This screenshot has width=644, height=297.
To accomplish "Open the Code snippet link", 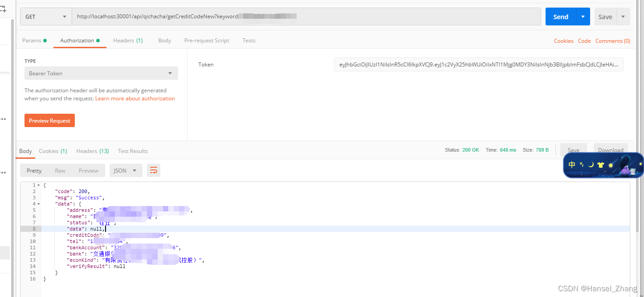I will pos(584,41).
